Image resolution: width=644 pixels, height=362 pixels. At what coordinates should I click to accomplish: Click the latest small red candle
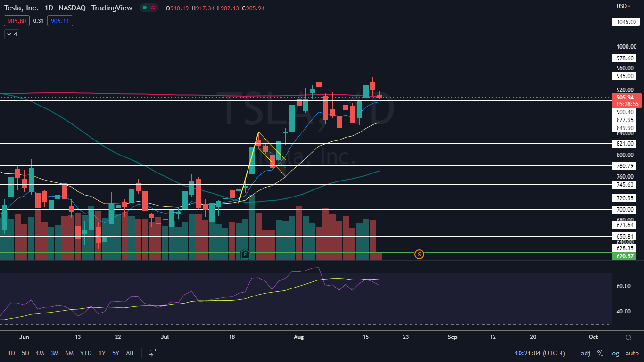379,96
